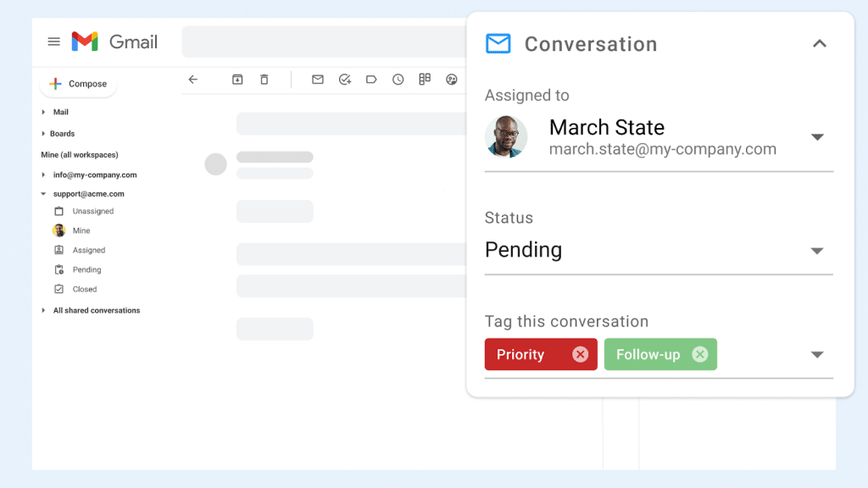Open the Assigned to dropdown for March State
The image size is (868, 488).
point(816,136)
